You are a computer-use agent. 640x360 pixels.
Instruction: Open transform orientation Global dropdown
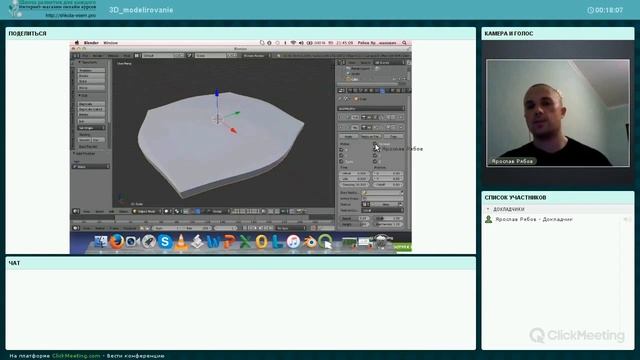pyautogui.click(x=219, y=211)
